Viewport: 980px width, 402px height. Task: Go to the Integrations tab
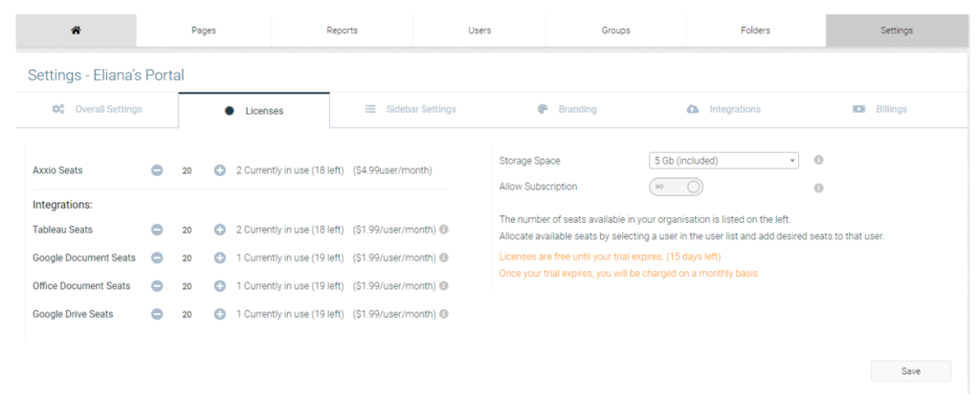click(x=724, y=109)
